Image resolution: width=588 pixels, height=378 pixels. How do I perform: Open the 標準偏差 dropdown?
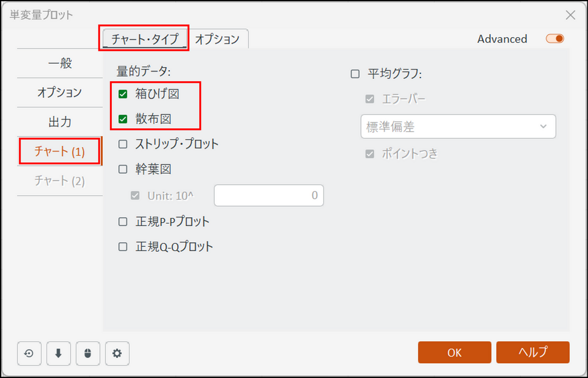click(458, 127)
